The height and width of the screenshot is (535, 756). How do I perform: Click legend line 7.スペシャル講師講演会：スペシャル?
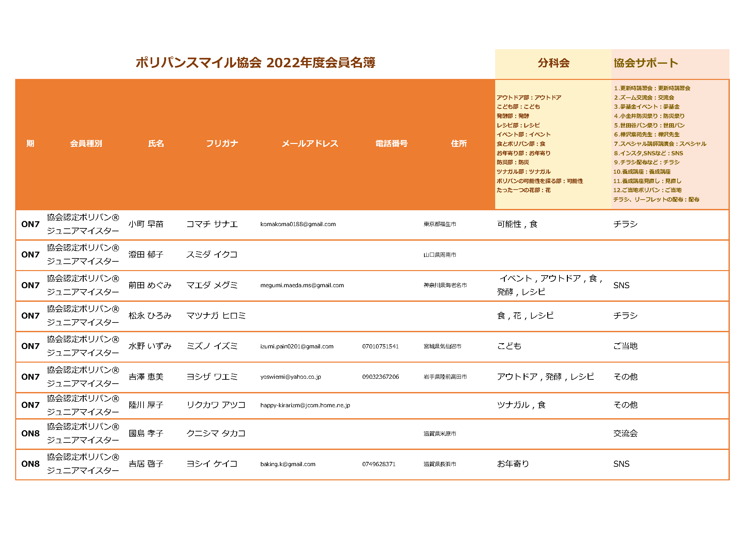tap(660, 144)
